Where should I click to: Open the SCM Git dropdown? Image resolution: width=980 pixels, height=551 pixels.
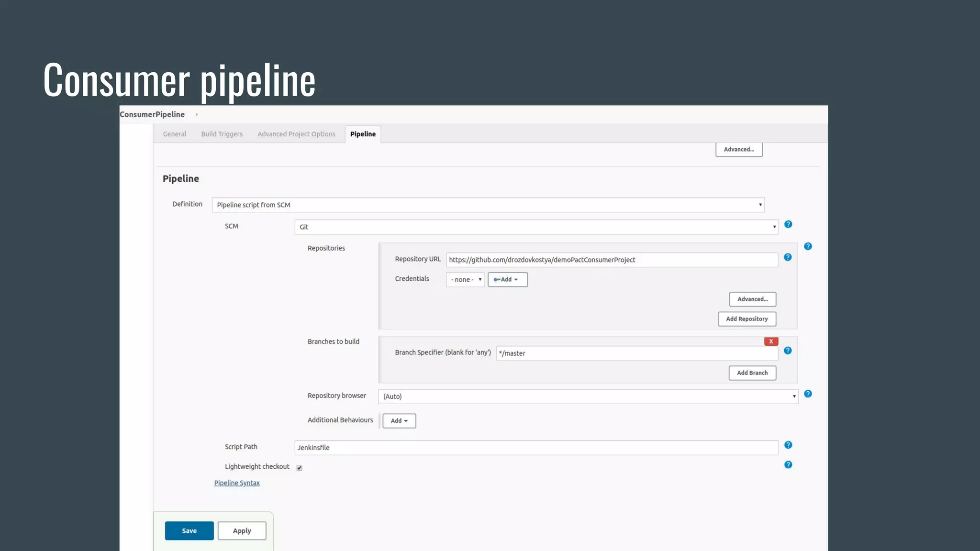(x=536, y=227)
